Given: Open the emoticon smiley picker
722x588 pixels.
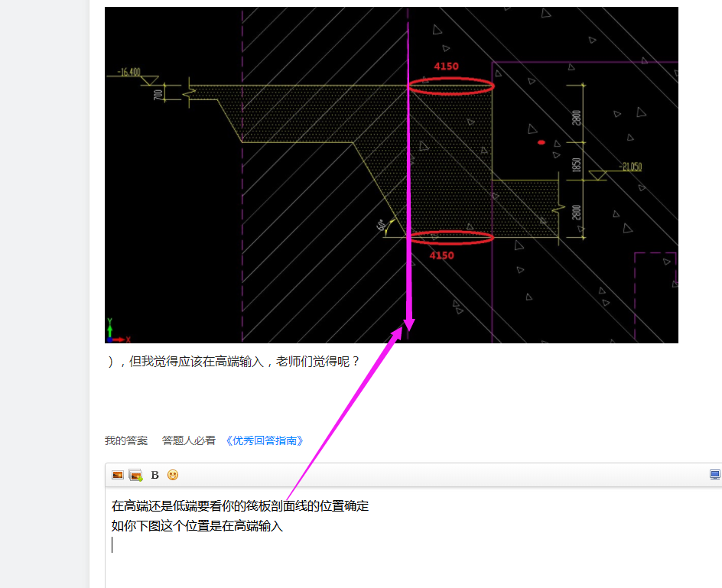Looking at the screenshot, I should click(173, 475).
